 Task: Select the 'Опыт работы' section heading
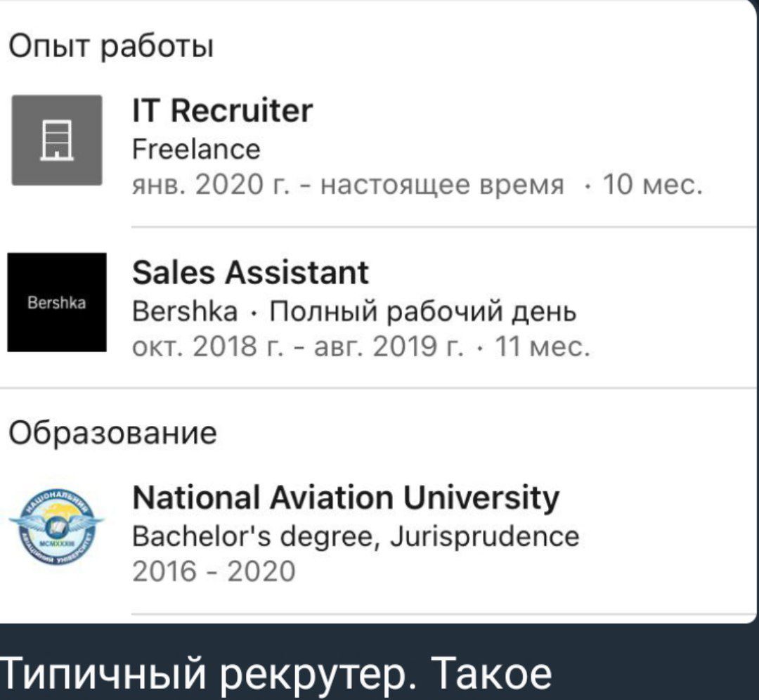(x=111, y=47)
